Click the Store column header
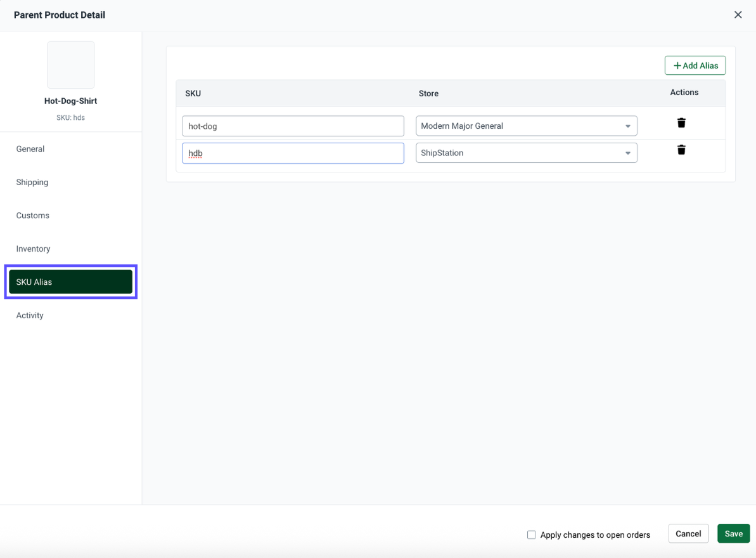This screenshot has width=756, height=558. click(x=428, y=94)
